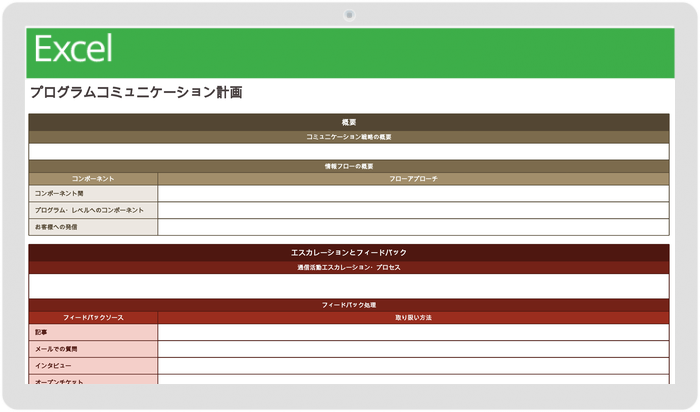Select the インタビュー row label

click(x=93, y=366)
